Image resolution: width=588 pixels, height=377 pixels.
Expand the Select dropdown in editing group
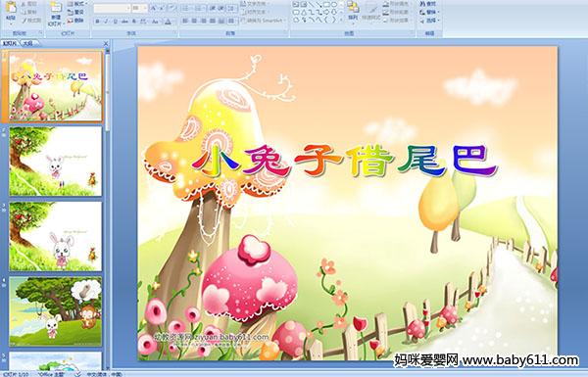429,21
